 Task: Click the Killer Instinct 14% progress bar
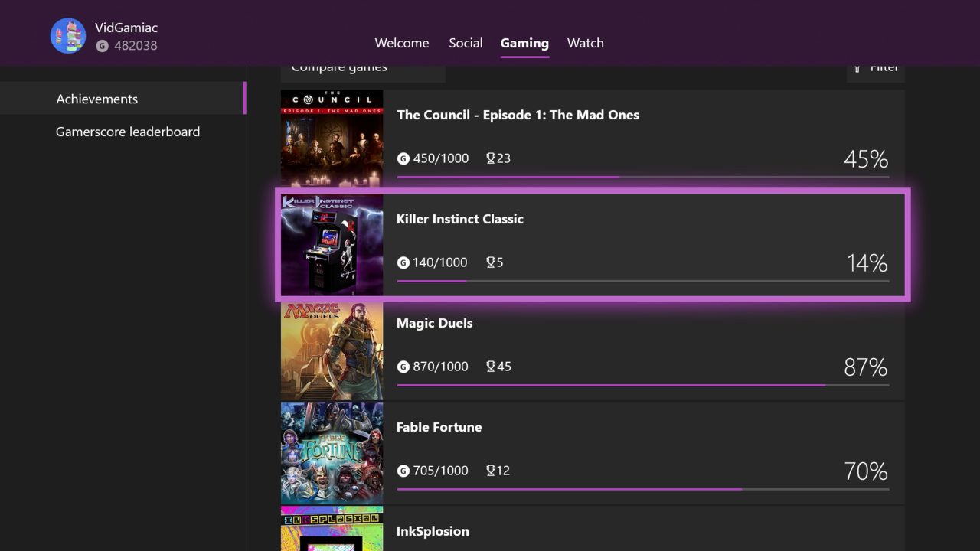tap(643, 281)
